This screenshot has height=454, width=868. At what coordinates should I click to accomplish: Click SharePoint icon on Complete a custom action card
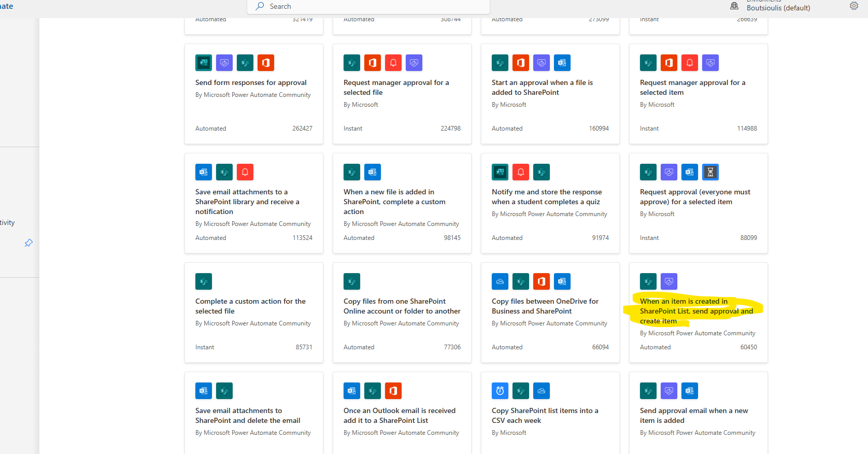pyautogui.click(x=204, y=281)
